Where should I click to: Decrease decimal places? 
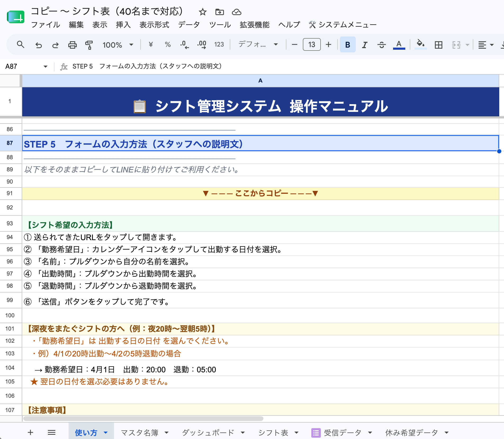point(184,44)
